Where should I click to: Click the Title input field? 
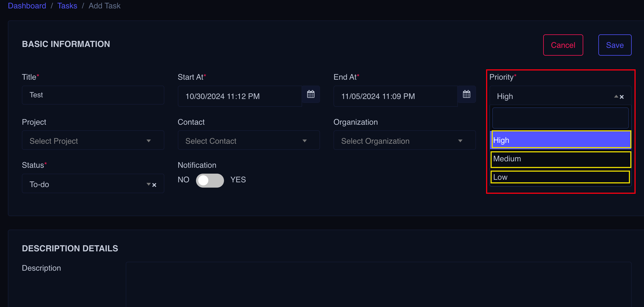93,95
